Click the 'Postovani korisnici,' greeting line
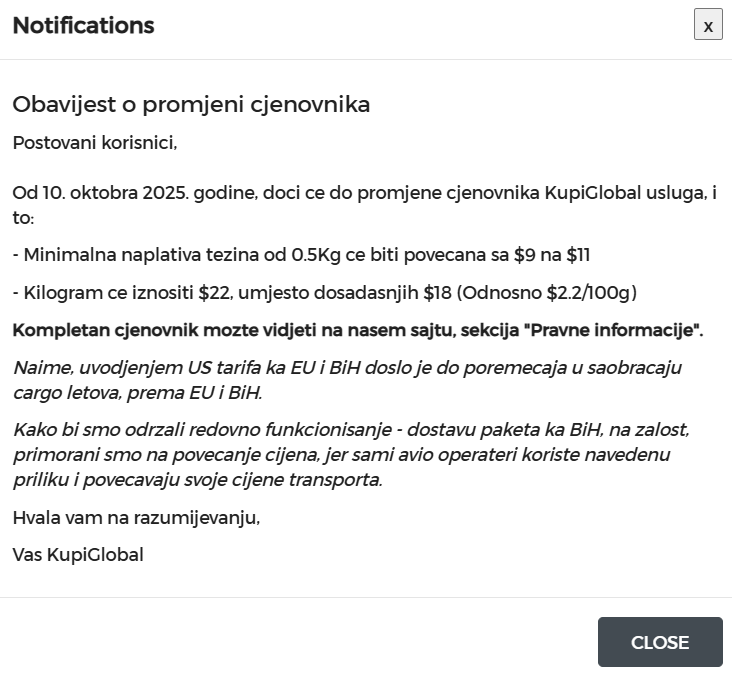Viewport: 732px width, 678px height. (95, 143)
